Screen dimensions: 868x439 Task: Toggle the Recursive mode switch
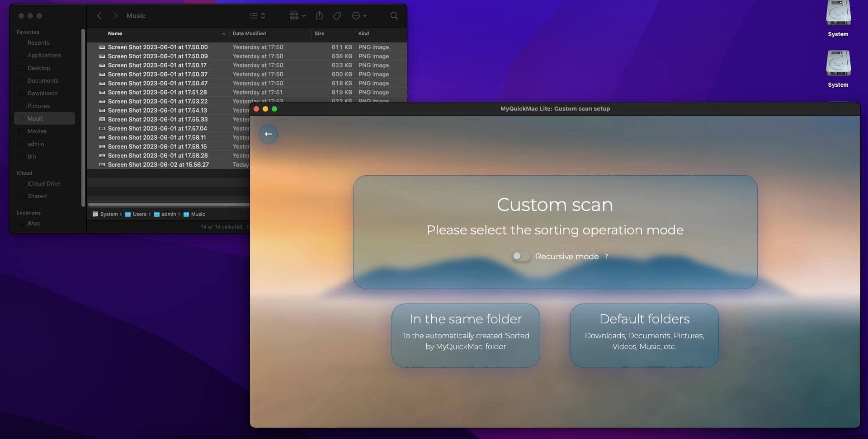pos(520,256)
